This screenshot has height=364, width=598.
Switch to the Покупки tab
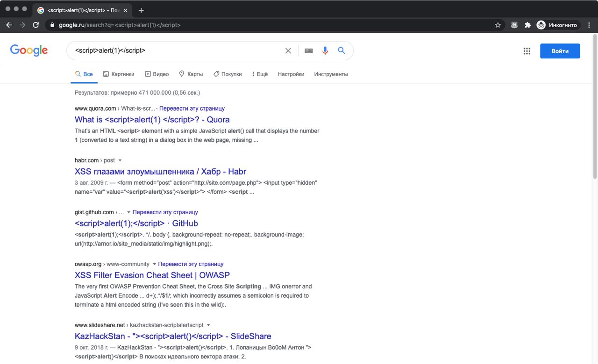(x=228, y=74)
